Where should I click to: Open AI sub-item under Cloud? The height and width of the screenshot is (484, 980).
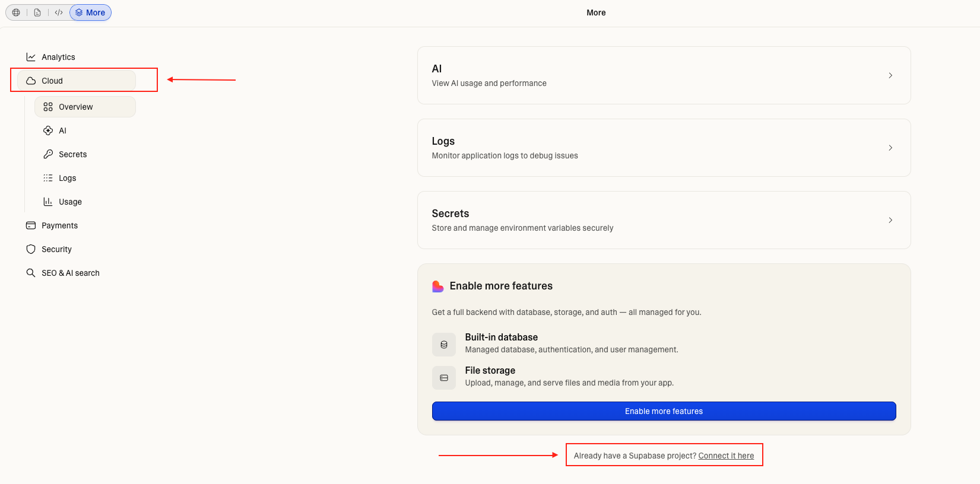click(x=62, y=130)
